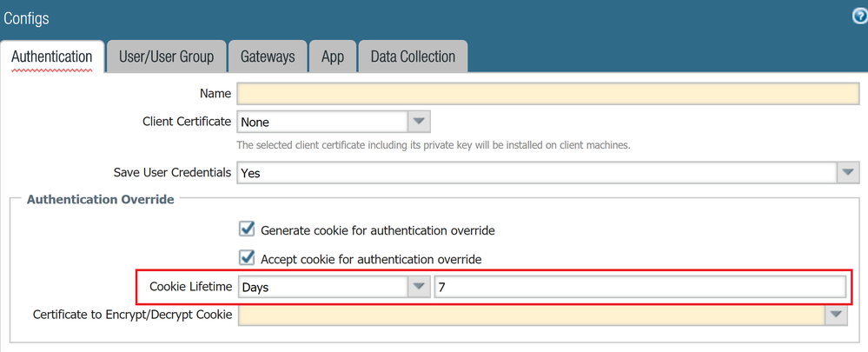Uncheck Generate cookie for authentication override
Screen dimensions: 868x352
point(247,229)
